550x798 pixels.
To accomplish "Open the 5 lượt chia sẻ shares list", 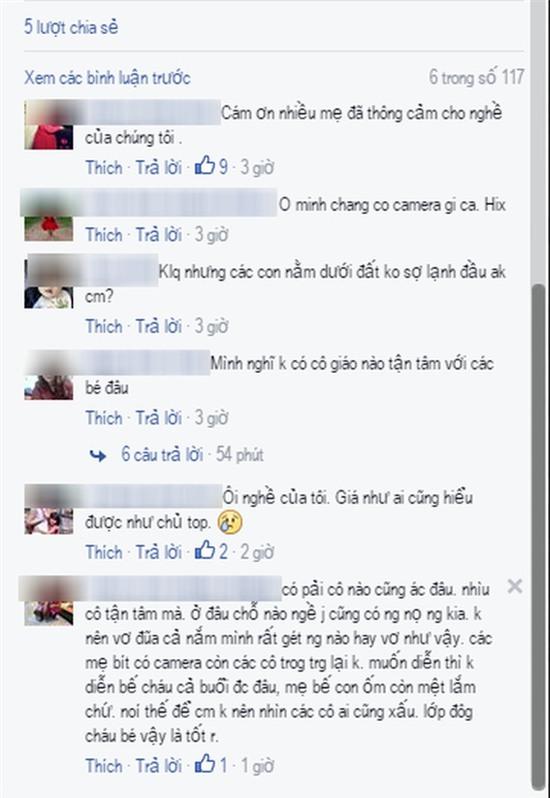I will coord(71,27).
